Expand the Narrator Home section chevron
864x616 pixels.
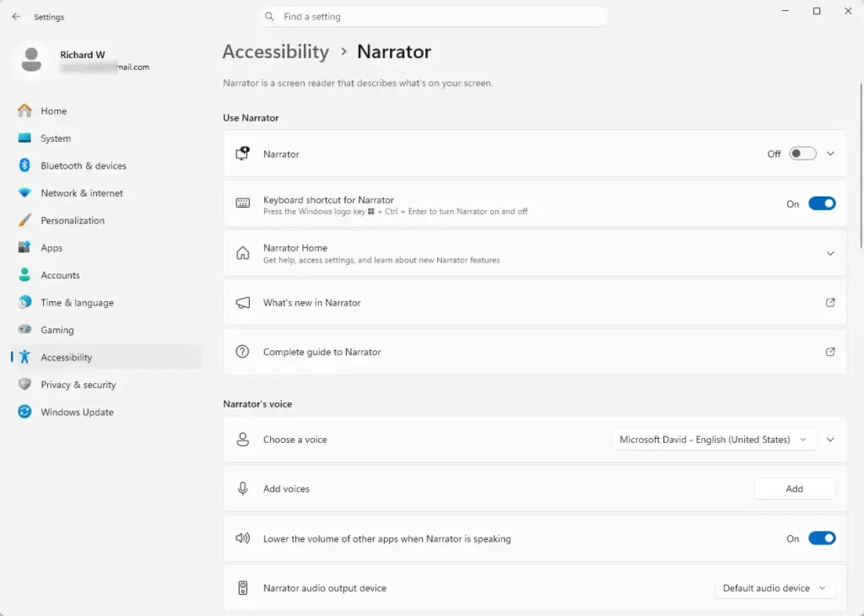[830, 253]
